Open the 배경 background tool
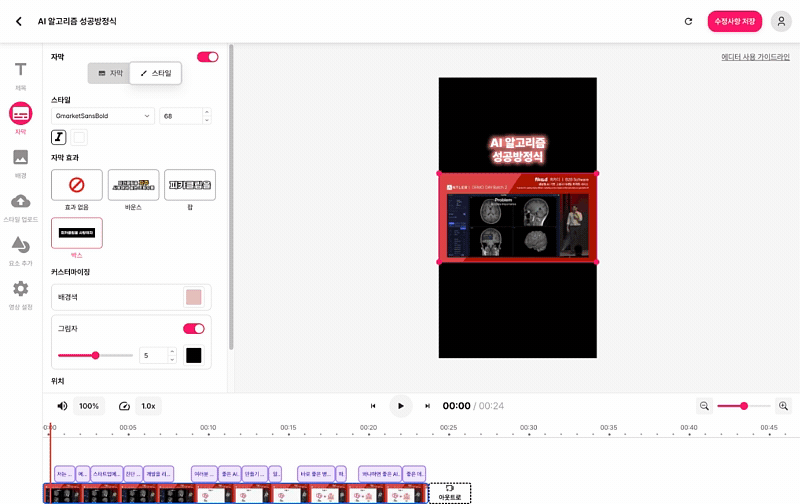 (x=20, y=163)
